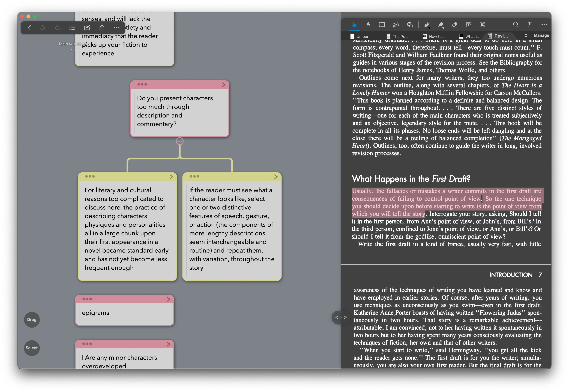Screen dimensions: 569x392
Task: Open the Main MindMap dropdown chevron
Action: tap(73, 50)
